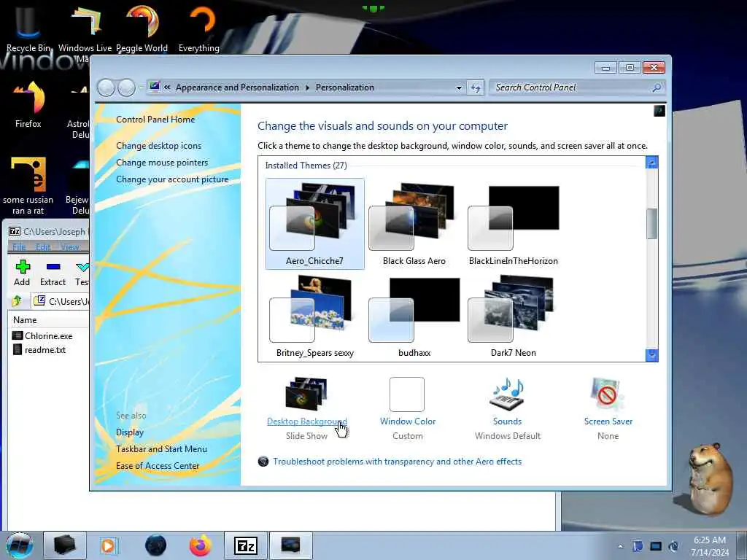
Task: Open the Desktop Background slideshow icon
Action: (306, 394)
